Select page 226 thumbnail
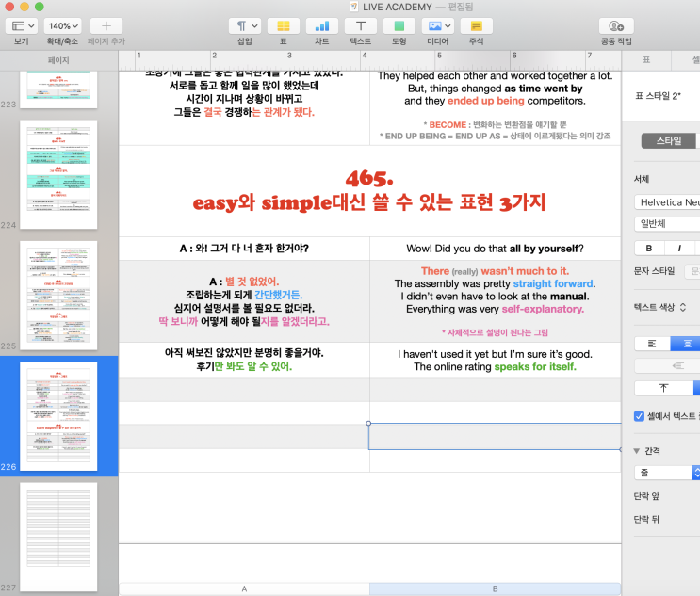Image resolution: width=700 pixels, height=596 pixels. tap(58, 416)
